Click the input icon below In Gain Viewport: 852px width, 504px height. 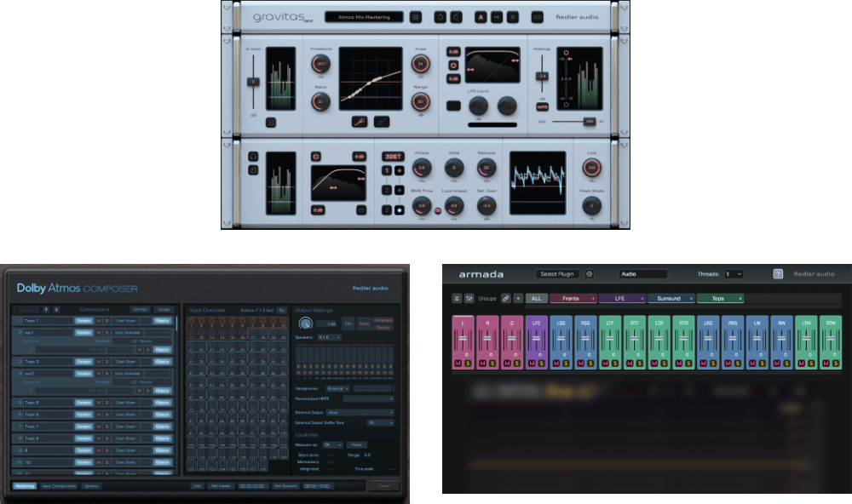(271, 123)
